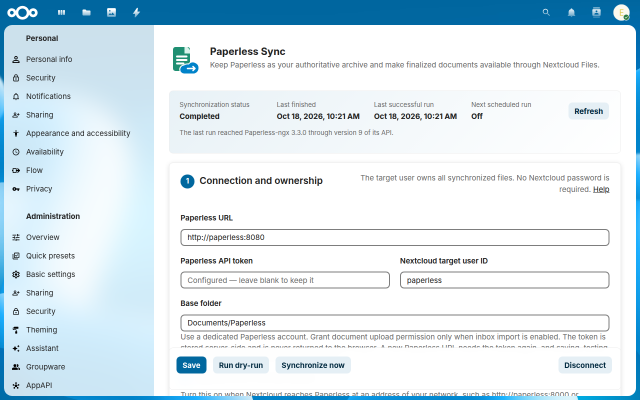Click the Privacy key icon
640x400 pixels.
point(16,189)
